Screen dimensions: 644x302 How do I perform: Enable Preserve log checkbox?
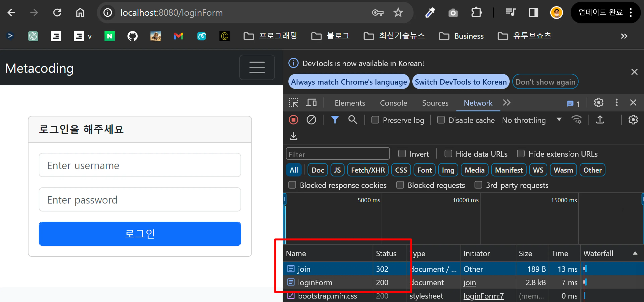tap(375, 120)
